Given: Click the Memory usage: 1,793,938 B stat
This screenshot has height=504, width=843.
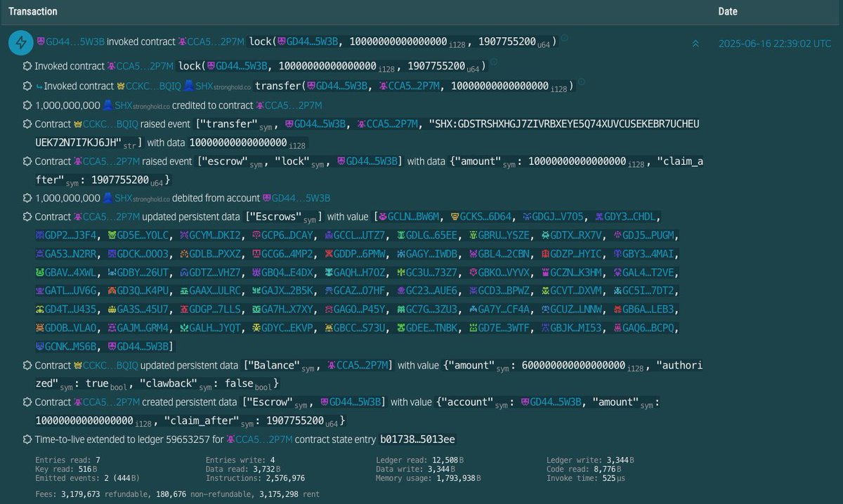Looking at the screenshot, I should click(429, 478).
